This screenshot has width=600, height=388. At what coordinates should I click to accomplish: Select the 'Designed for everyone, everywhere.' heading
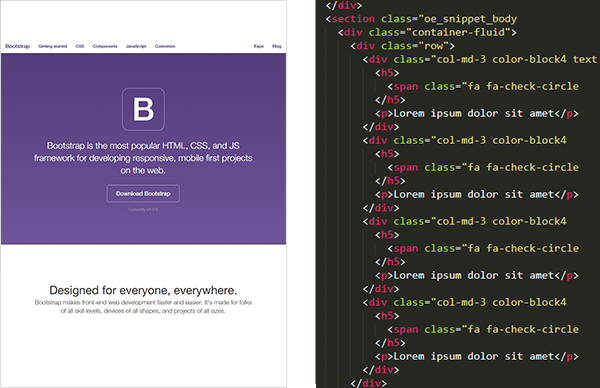143,290
